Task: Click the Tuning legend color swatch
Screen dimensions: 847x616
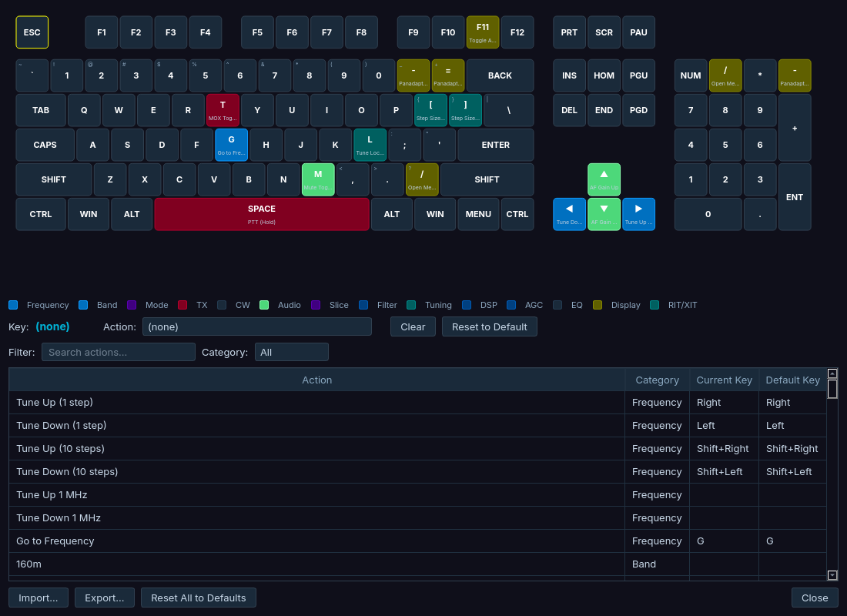Action: tap(411, 305)
